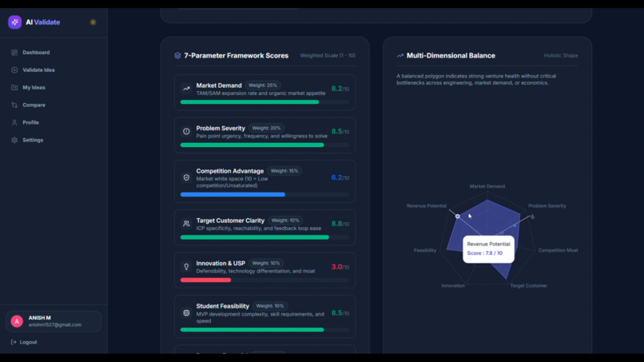Click the Logout button
The width and height of the screenshot is (644, 362).
(24, 342)
